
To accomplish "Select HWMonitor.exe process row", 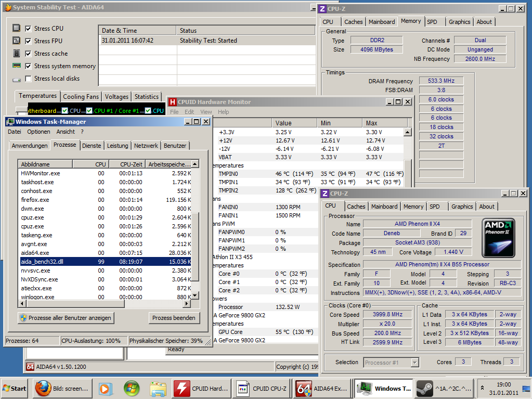I will pyautogui.click(x=106, y=173).
